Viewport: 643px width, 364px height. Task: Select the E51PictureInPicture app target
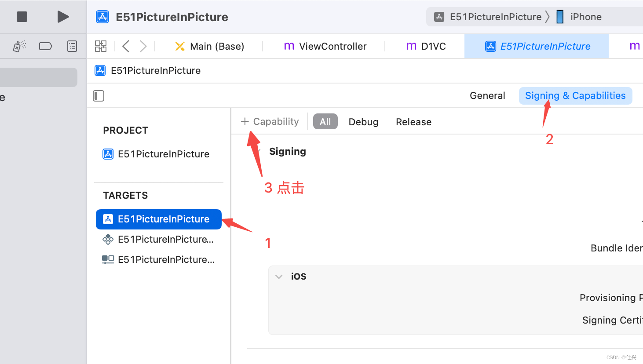click(159, 219)
